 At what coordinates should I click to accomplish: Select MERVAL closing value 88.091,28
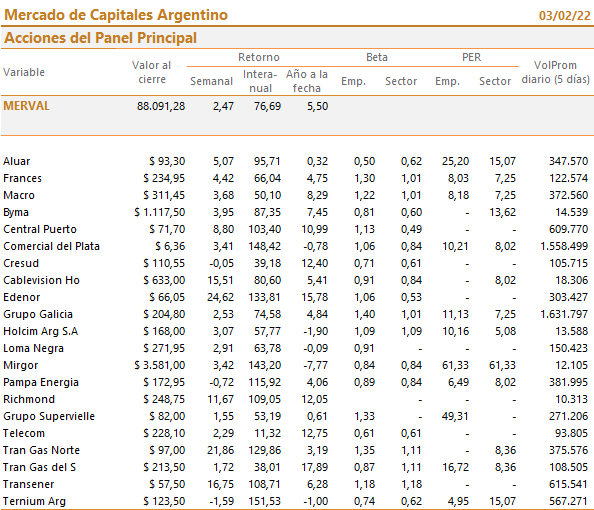pyautogui.click(x=161, y=106)
